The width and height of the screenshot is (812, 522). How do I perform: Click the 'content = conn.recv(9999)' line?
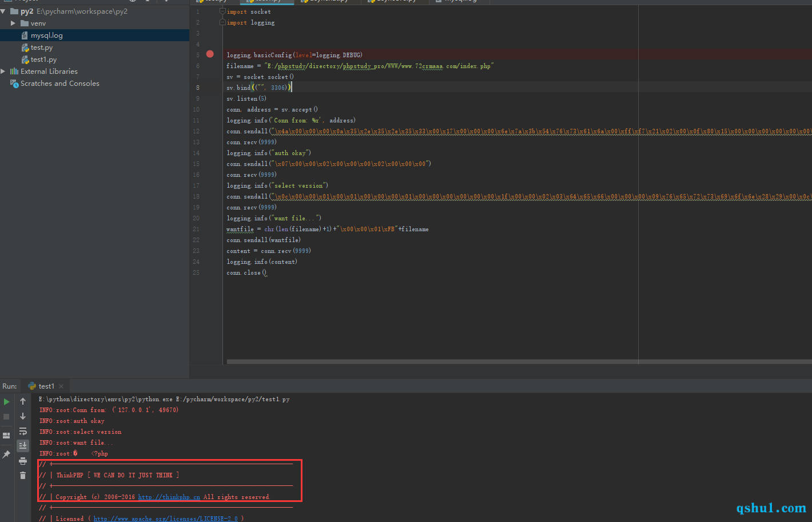point(269,251)
